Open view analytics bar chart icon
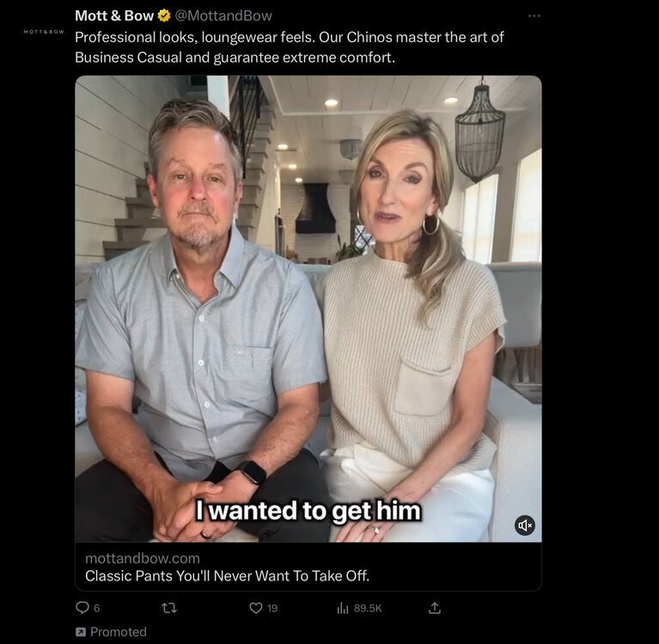659x644 pixels. [x=343, y=608]
